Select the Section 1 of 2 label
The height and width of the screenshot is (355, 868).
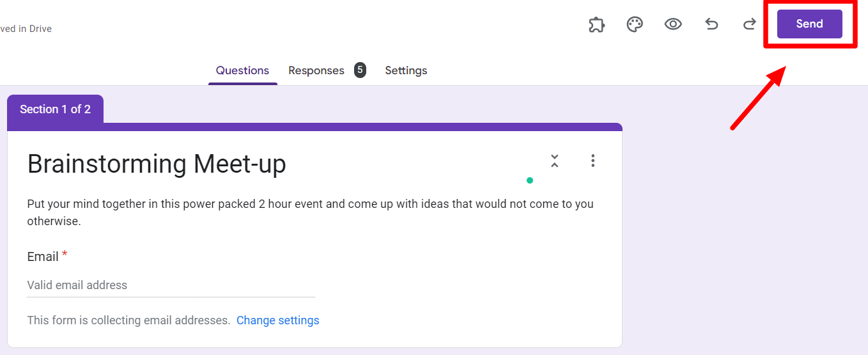tap(55, 109)
